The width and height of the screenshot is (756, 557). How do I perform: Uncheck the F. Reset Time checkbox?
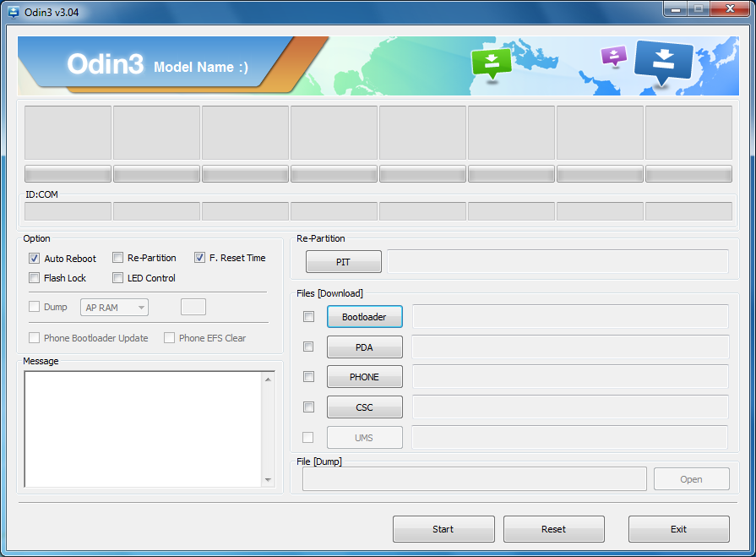tap(199, 258)
